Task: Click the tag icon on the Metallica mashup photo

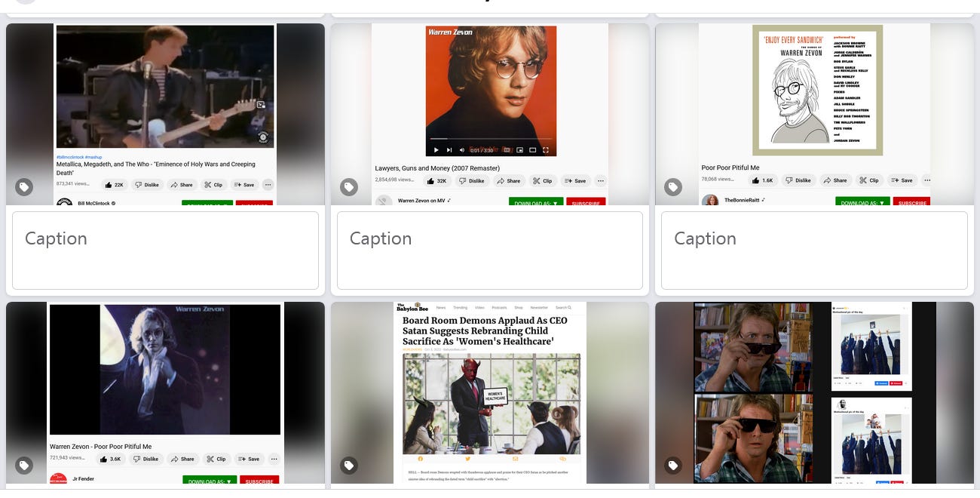Action: coord(24,187)
